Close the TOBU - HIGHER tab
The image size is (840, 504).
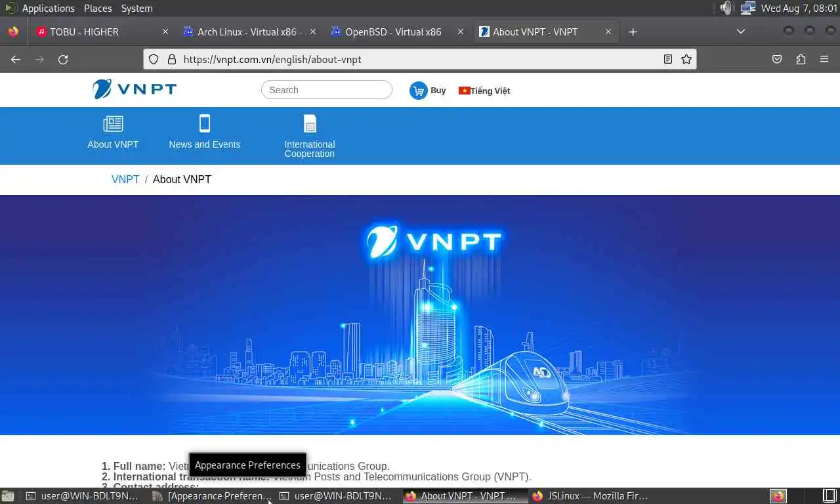tap(165, 31)
